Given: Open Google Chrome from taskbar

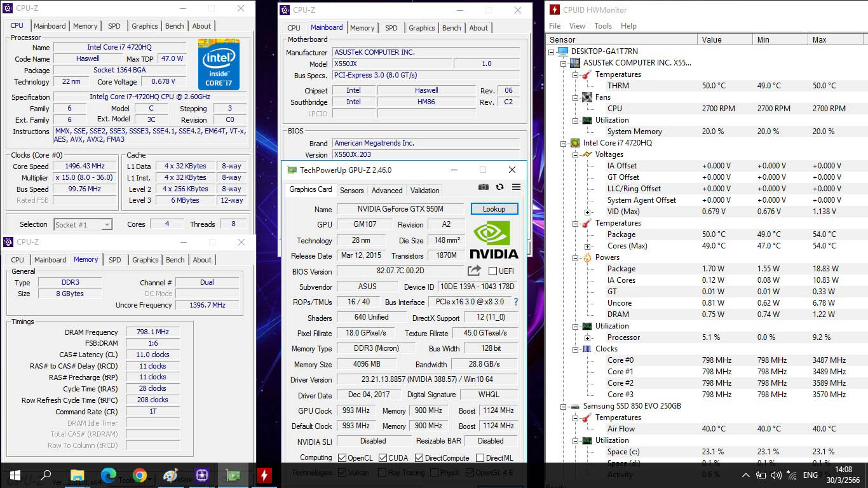Looking at the screenshot, I should click(x=139, y=475).
